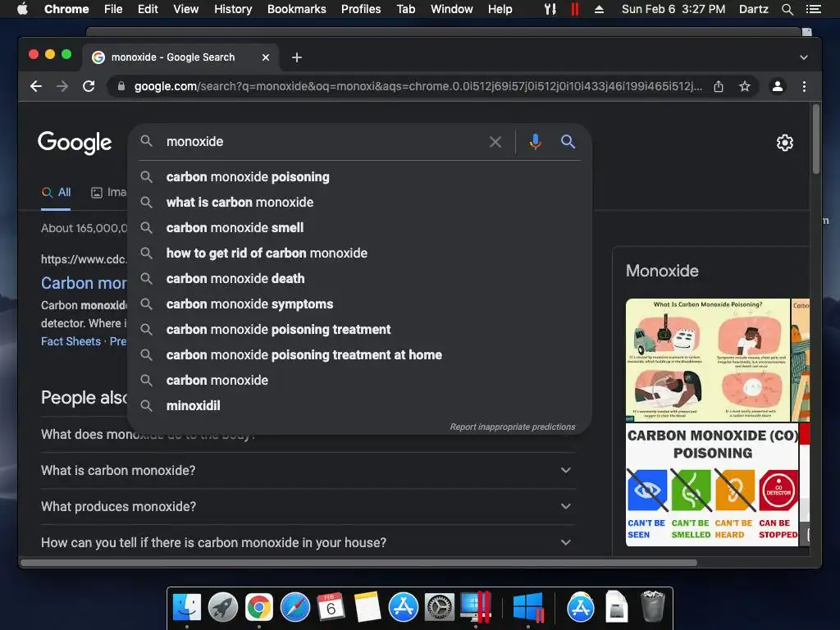
Task: Open a new tab with the plus button
Action: pyautogui.click(x=297, y=57)
